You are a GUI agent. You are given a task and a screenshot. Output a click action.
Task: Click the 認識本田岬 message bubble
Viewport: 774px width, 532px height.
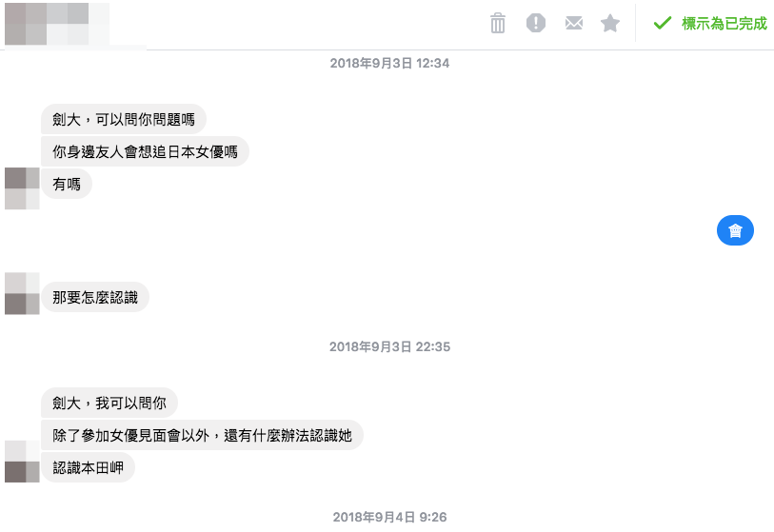[x=88, y=467]
